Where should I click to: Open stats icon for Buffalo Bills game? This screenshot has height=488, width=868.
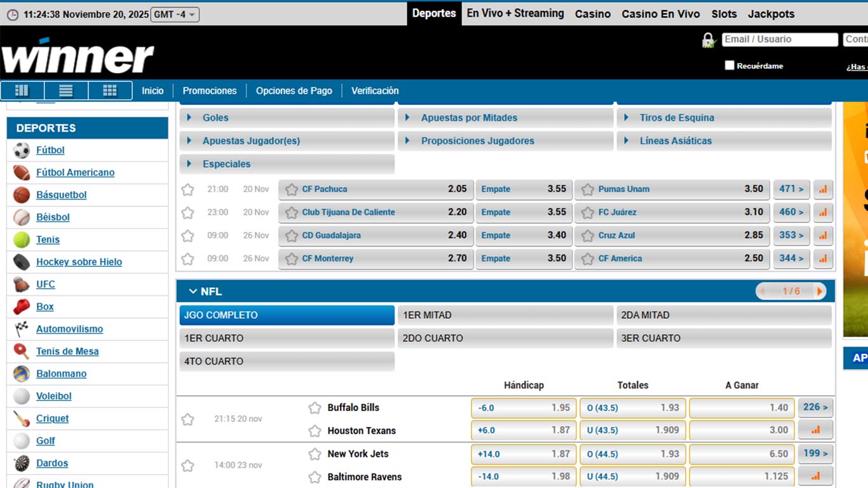815,430
